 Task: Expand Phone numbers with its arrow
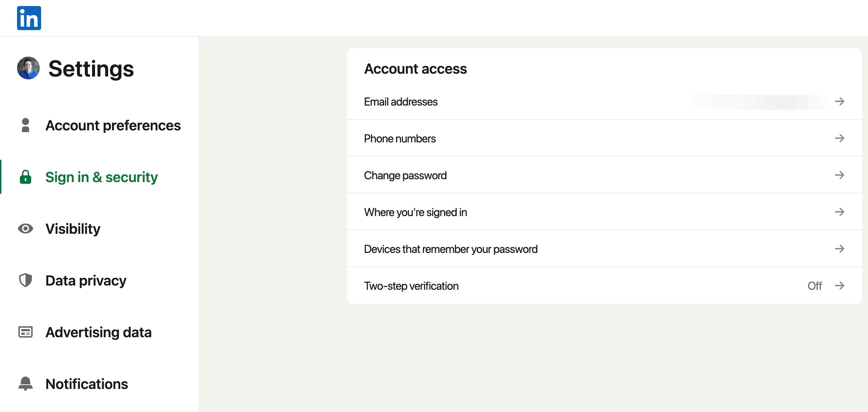[839, 138]
